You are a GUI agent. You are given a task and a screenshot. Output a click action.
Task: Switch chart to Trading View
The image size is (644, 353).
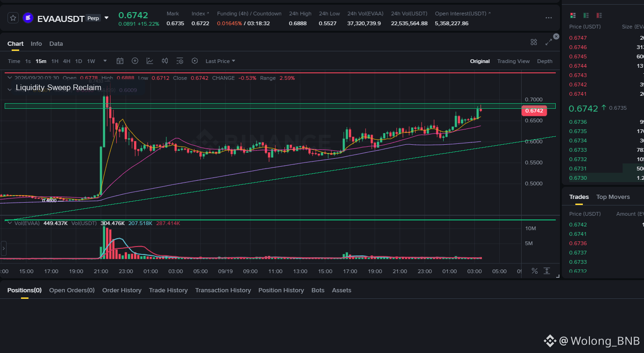pyautogui.click(x=513, y=61)
